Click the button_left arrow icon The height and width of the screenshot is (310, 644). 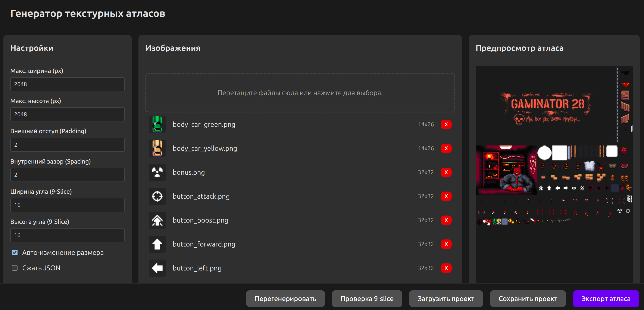click(x=157, y=268)
